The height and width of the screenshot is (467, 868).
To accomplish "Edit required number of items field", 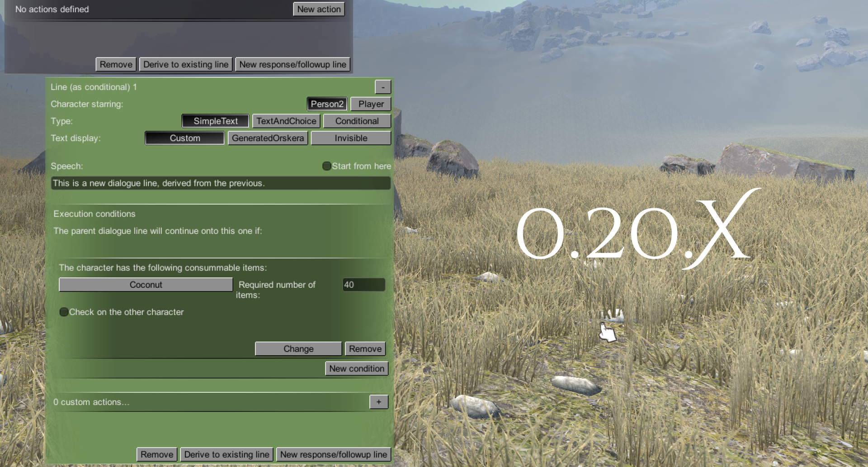I will click(x=364, y=285).
